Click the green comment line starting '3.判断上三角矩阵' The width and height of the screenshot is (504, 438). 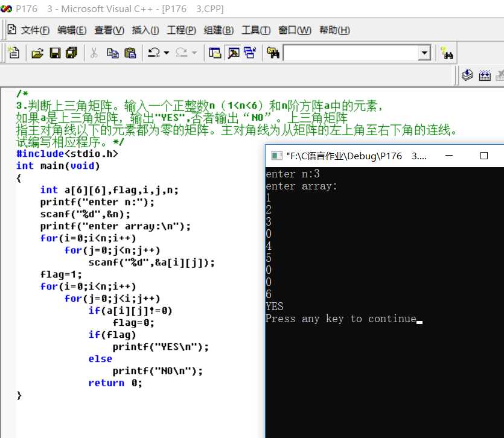tap(199, 106)
